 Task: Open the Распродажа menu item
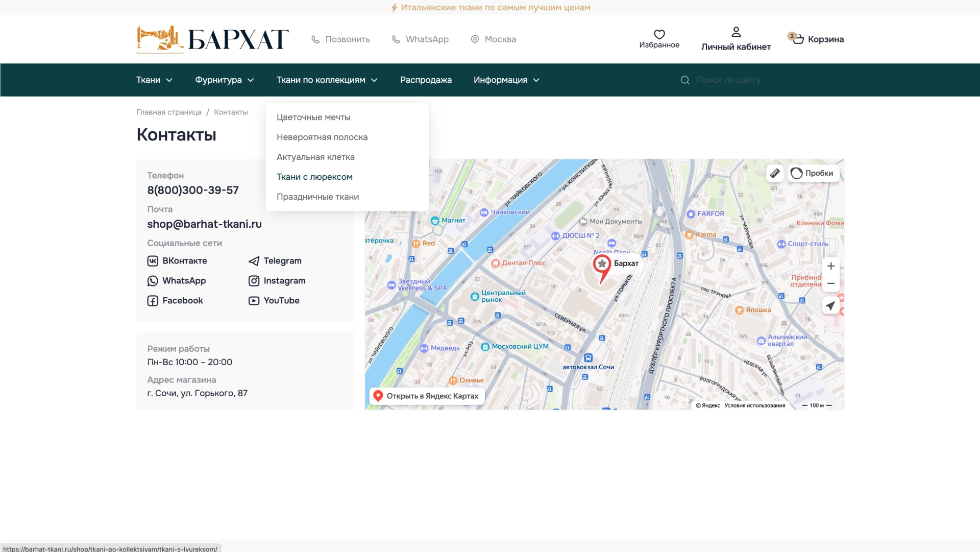pos(426,80)
